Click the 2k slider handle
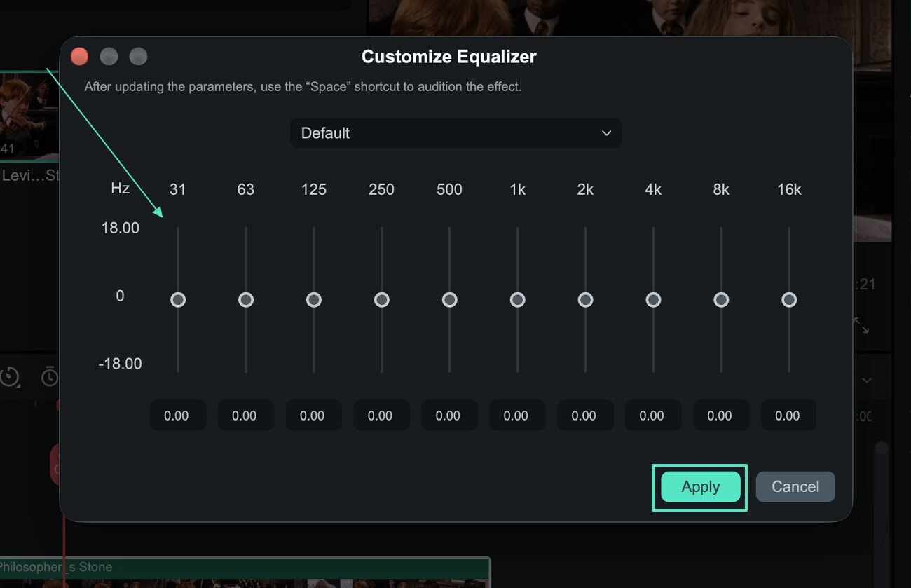This screenshot has height=588, width=911. [586, 300]
